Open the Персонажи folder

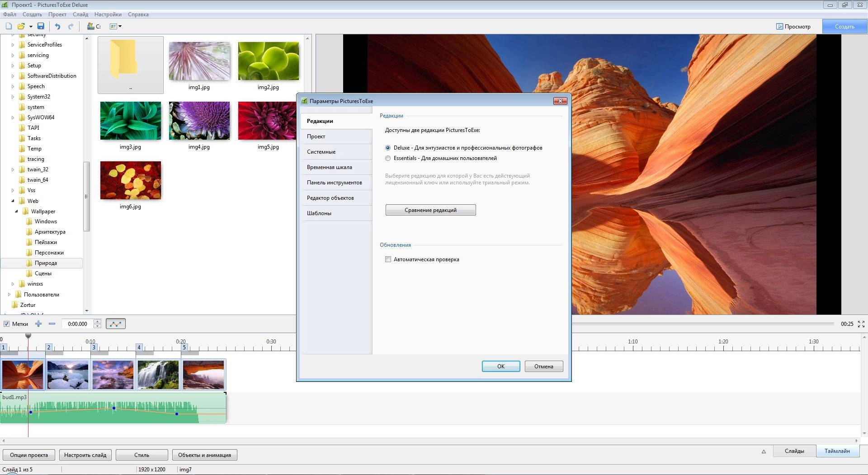pos(49,253)
